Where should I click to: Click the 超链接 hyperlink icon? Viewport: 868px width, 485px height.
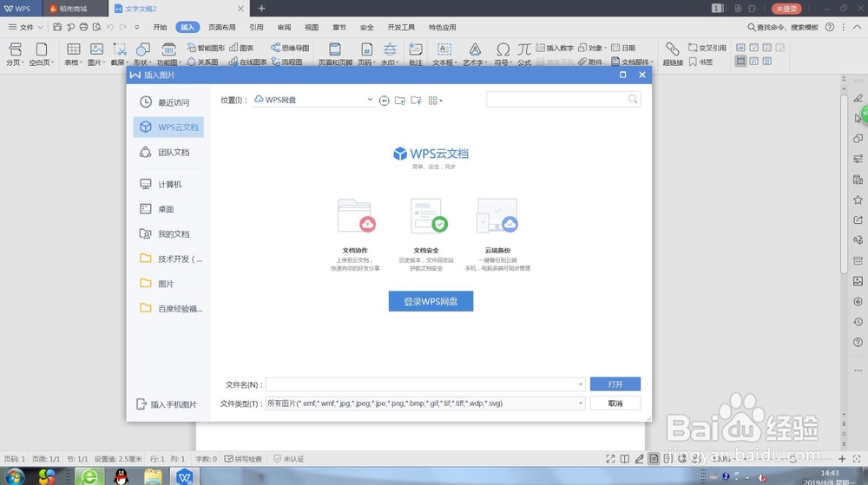[x=673, y=54]
